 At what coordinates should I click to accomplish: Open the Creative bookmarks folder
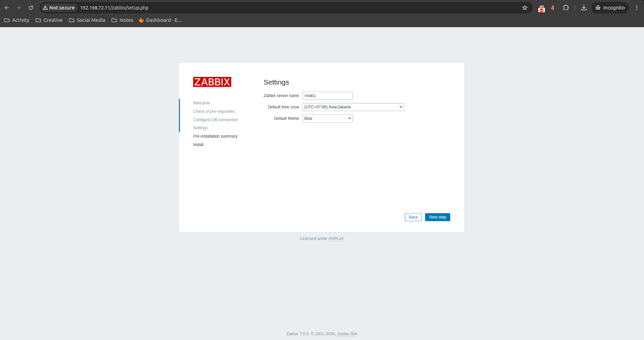coord(49,20)
